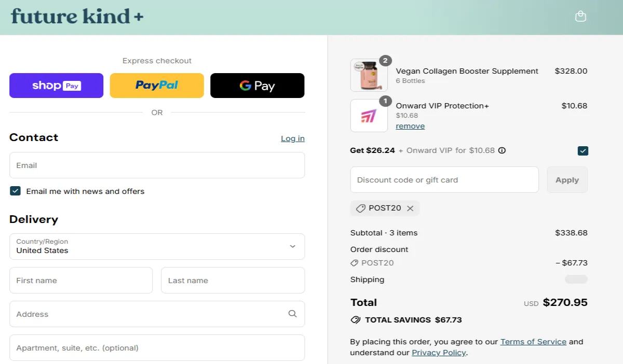The height and width of the screenshot is (364, 623).
Task: Click the tag icon under Order discount
Action: click(355, 263)
